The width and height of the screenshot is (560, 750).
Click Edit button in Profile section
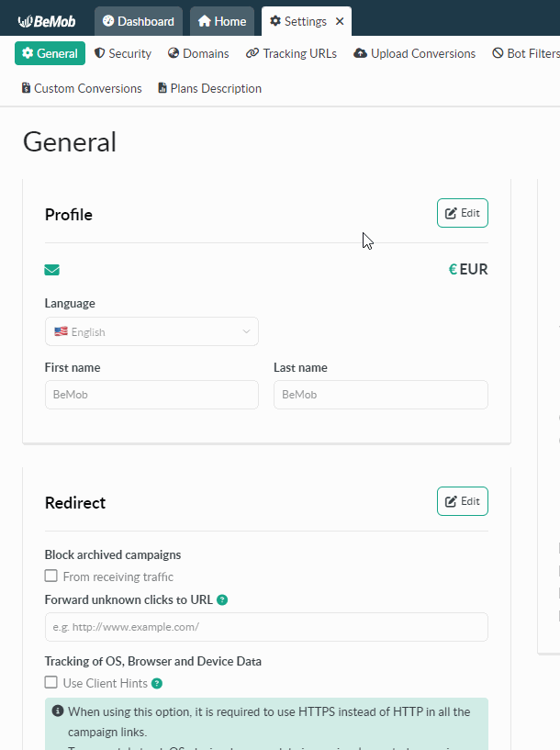(463, 213)
